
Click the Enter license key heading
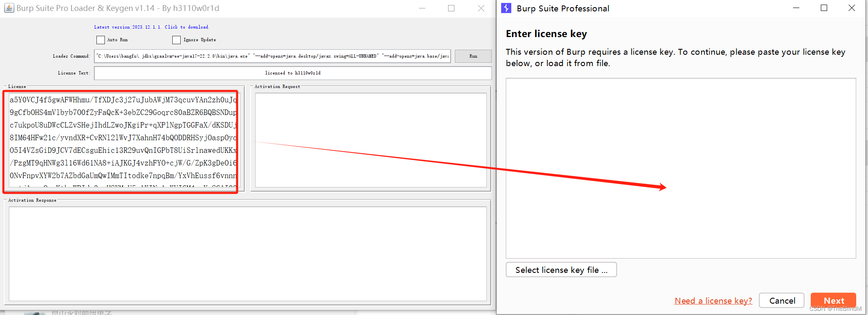tap(546, 34)
